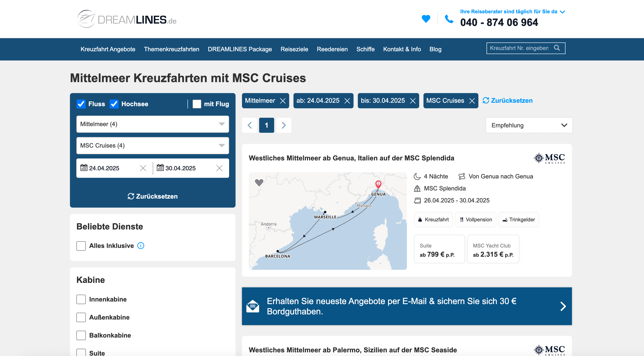Open the Reiseziele menu item
Screen dimensions: 644x356
pos(294,49)
